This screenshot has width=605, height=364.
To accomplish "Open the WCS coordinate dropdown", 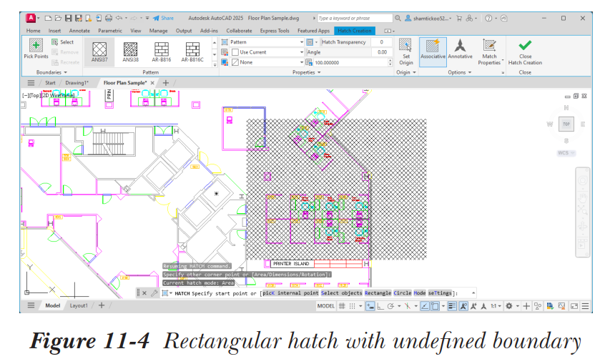I will point(566,153).
